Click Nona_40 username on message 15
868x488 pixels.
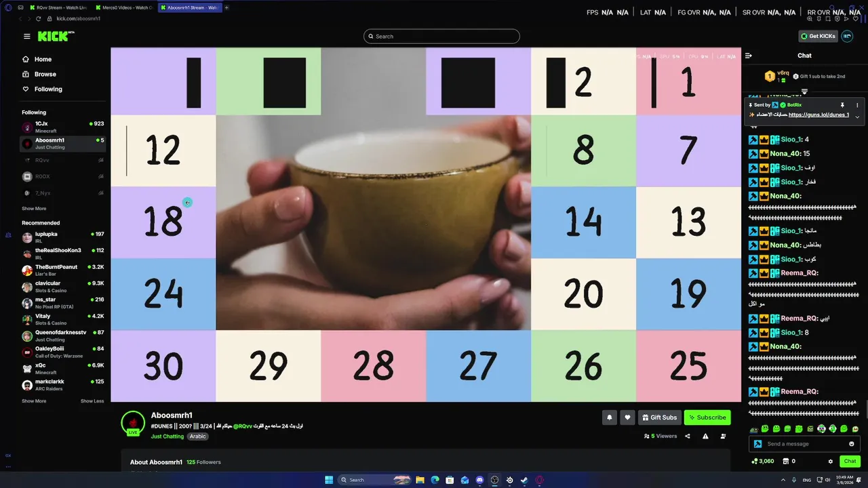point(785,154)
